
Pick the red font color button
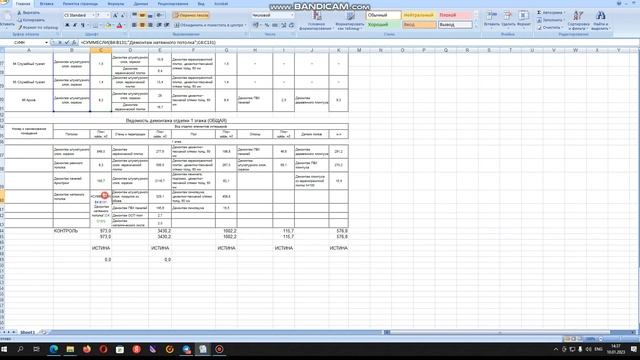click(119, 25)
